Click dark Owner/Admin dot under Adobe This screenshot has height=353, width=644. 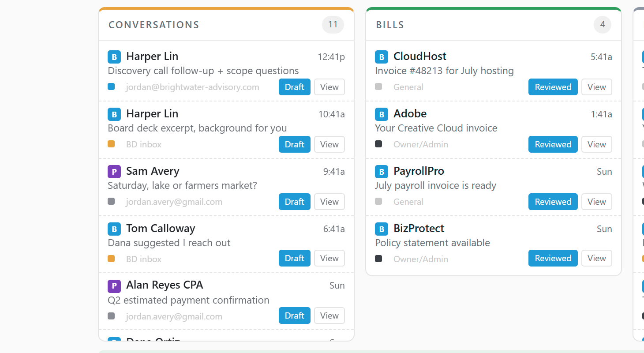pos(378,144)
